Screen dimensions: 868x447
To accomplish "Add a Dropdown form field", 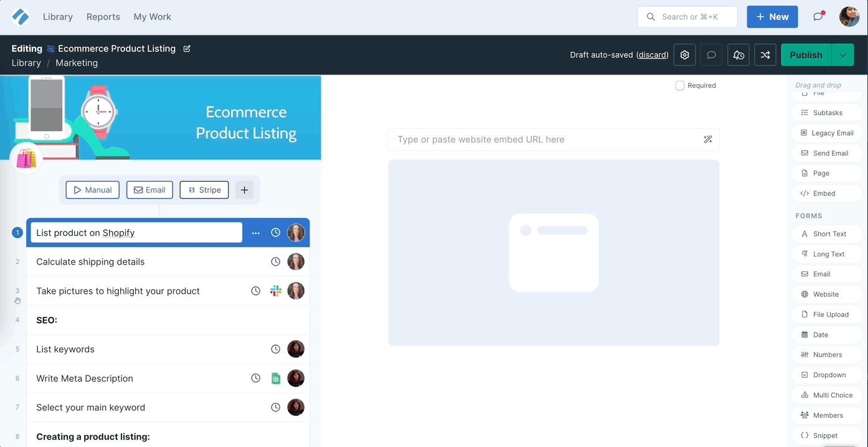I will (827, 375).
